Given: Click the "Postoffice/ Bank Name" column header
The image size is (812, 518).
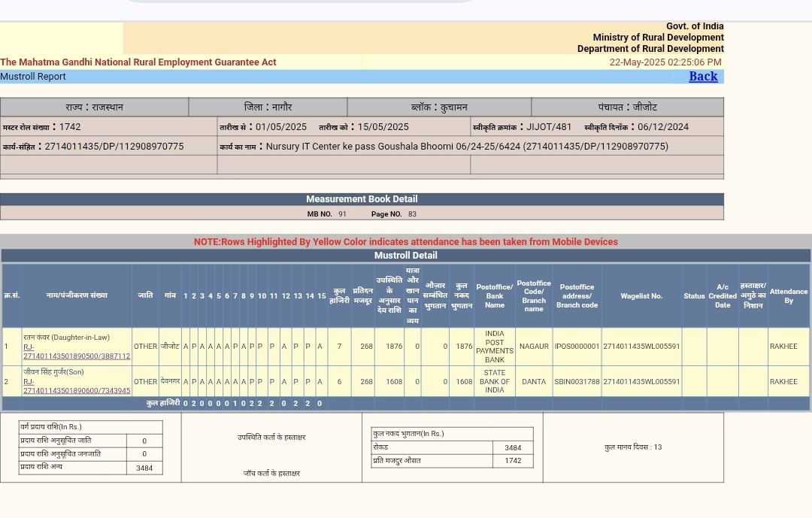Looking at the screenshot, I should (x=495, y=295).
